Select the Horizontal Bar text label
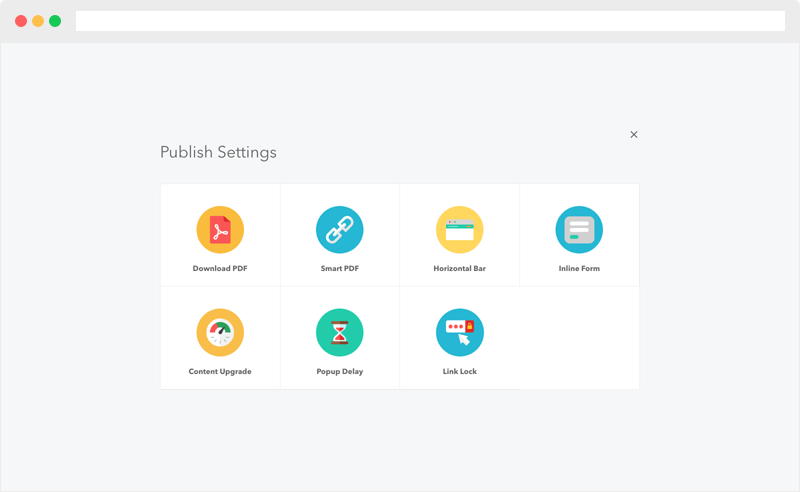This screenshot has height=492, width=800. click(x=460, y=269)
